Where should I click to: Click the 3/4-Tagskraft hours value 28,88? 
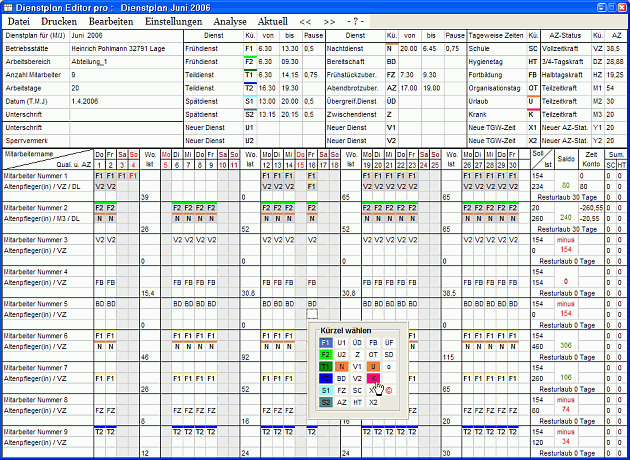[617, 62]
